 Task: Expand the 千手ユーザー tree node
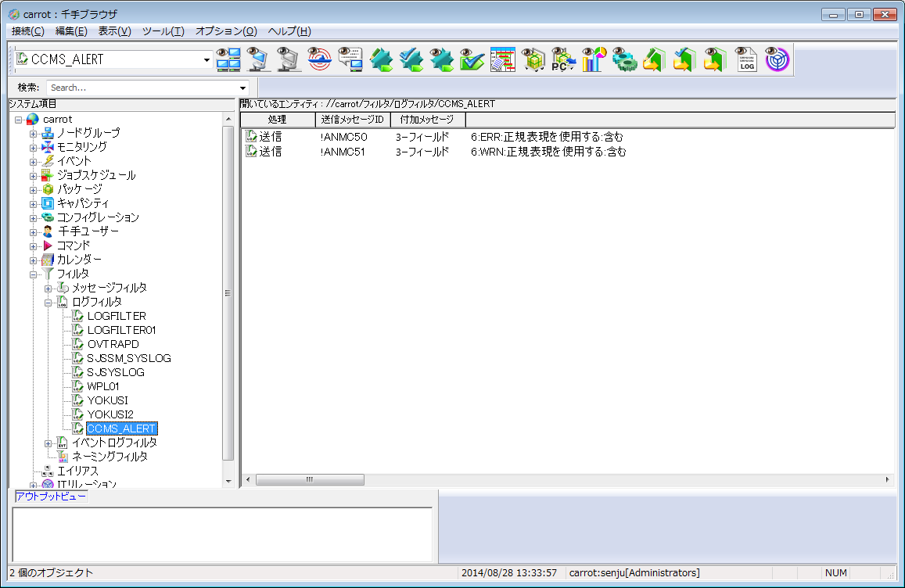point(33,232)
